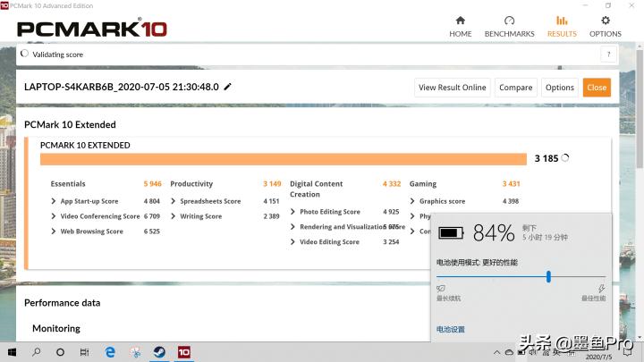Open Cortana circle on taskbar
Image resolution: width=644 pixels, height=362 pixels.
click(60, 352)
